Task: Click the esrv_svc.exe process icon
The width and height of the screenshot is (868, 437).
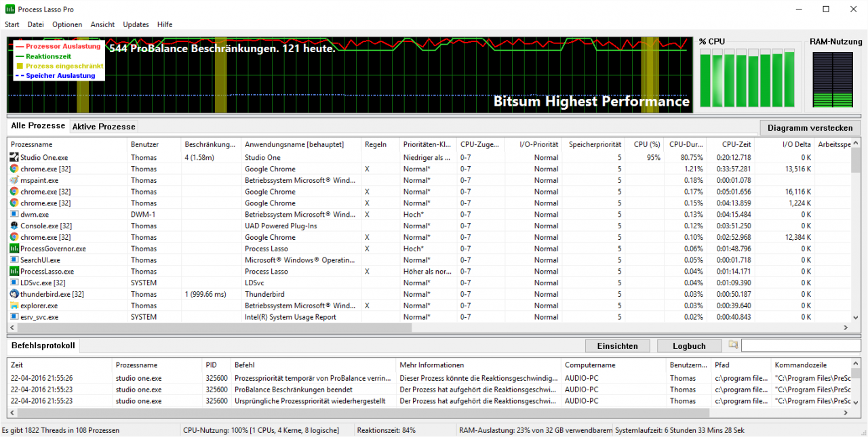Action: (14, 316)
